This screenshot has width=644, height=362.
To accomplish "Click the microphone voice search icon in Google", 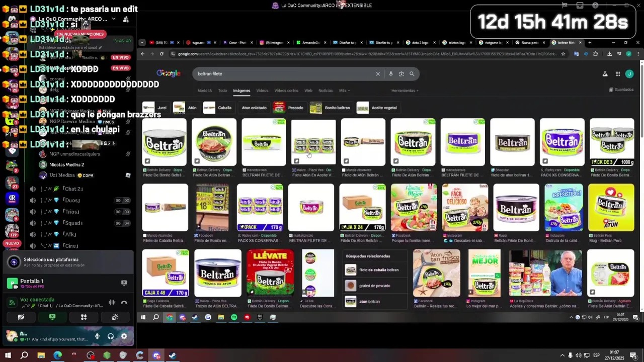I will tap(390, 74).
